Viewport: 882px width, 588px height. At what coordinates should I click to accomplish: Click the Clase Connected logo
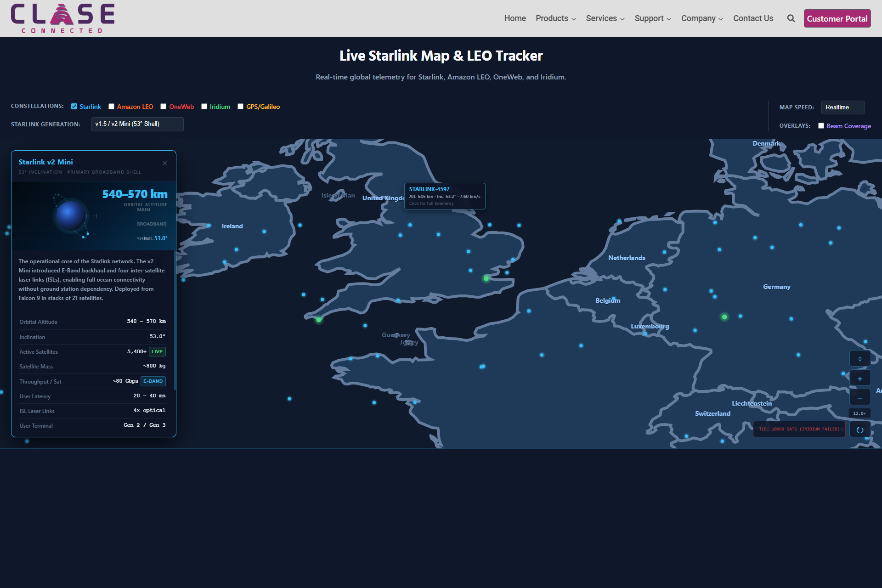(63, 18)
